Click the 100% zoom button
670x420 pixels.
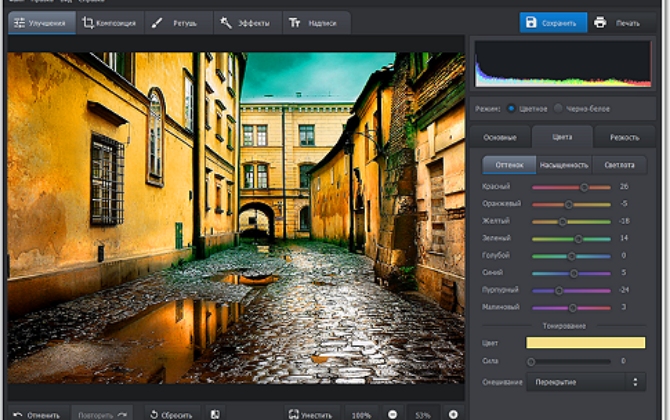(x=360, y=413)
